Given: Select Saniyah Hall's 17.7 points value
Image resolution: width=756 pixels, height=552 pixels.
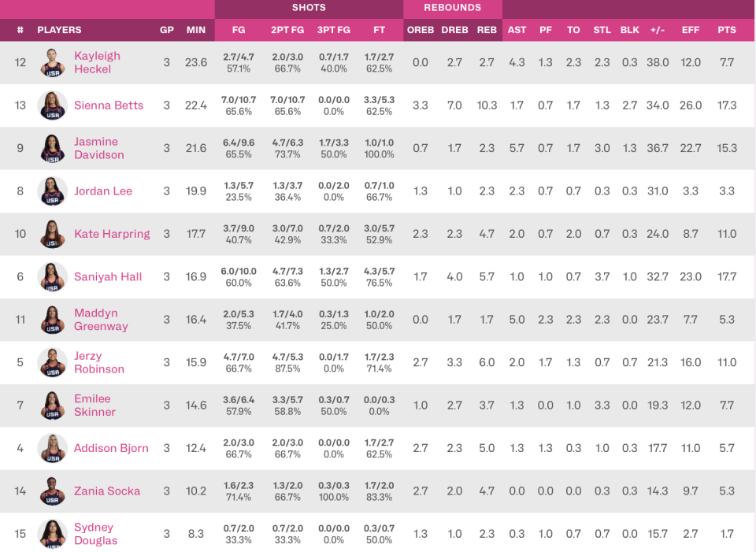Looking at the screenshot, I should point(727,277).
